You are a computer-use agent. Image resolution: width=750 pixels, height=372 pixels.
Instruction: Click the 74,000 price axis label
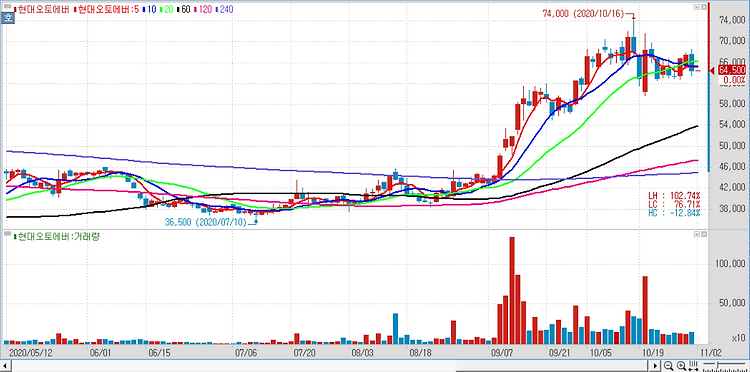point(733,20)
